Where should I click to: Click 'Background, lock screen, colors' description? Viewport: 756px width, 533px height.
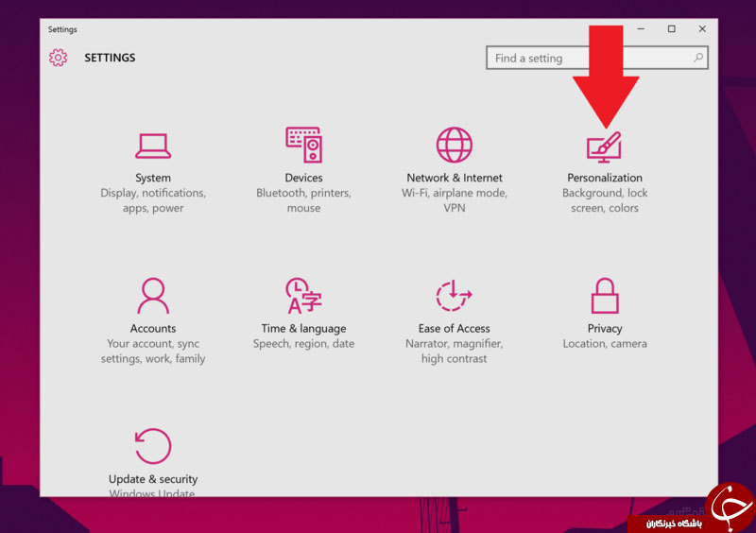click(x=605, y=200)
